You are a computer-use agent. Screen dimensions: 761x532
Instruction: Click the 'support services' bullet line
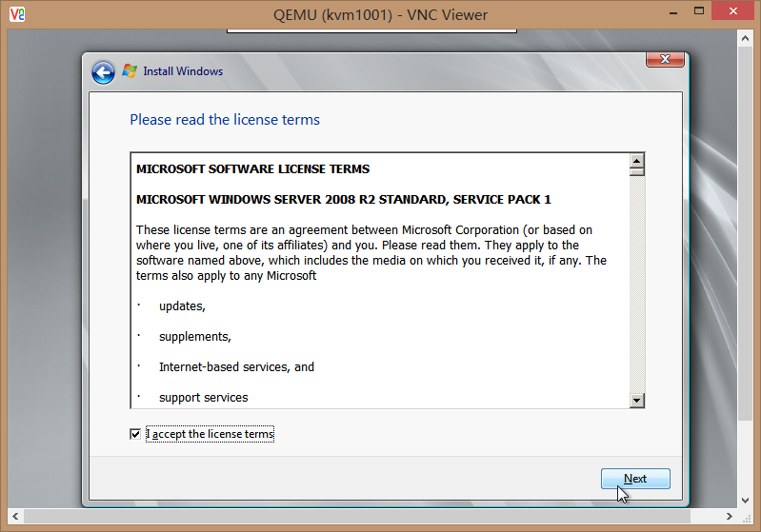coord(204,398)
